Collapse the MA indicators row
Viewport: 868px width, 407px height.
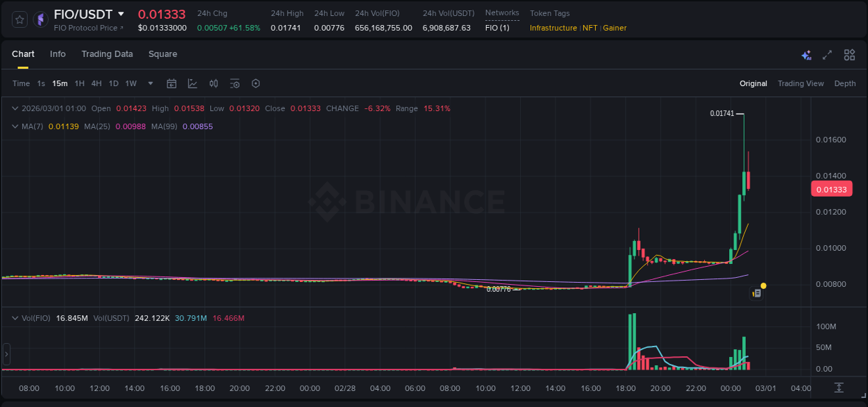click(15, 126)
